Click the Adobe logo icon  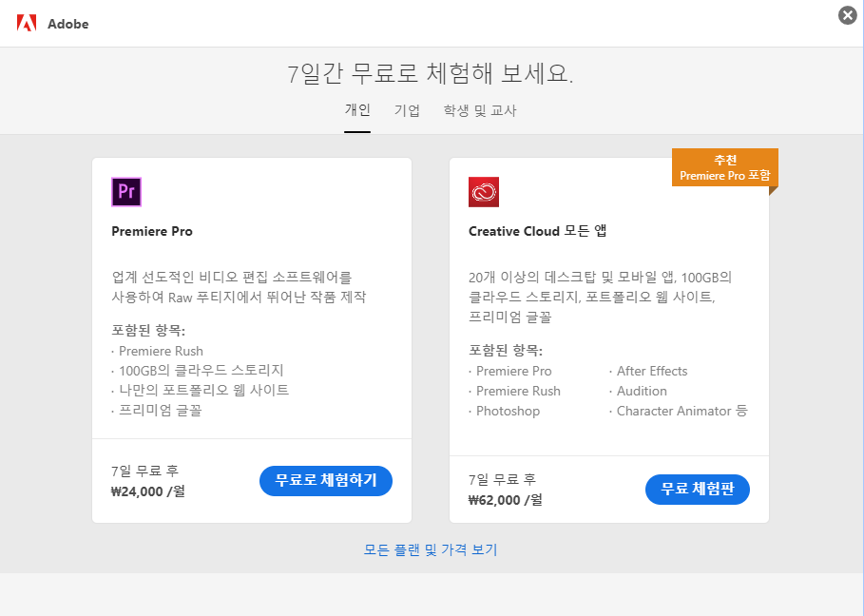(x=27, y=24)
